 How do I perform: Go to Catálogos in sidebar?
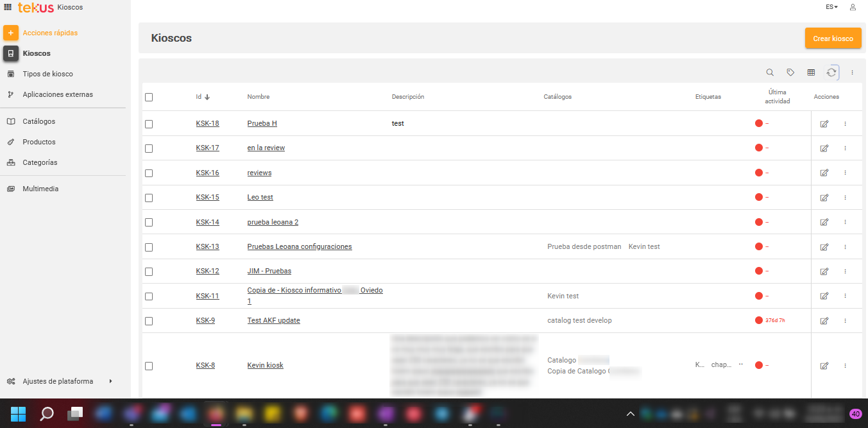pyautogui.click(x=39, y=121)
